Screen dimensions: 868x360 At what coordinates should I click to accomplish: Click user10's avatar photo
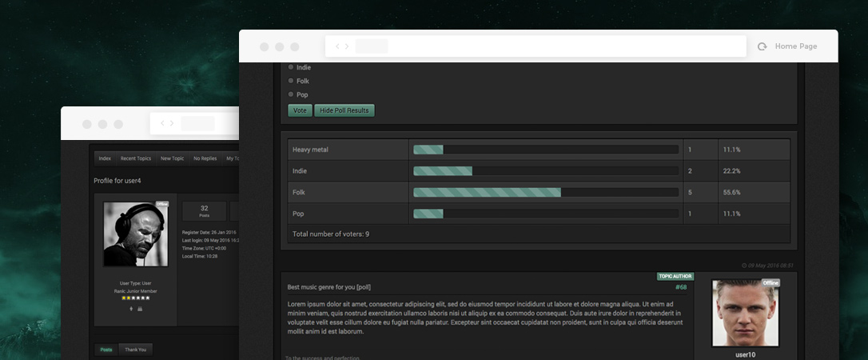point(745,313)
